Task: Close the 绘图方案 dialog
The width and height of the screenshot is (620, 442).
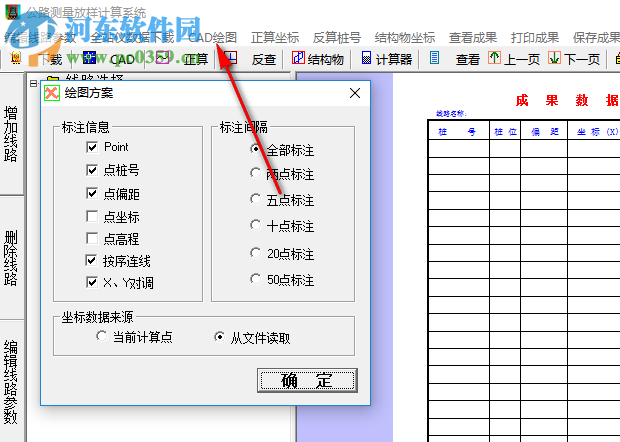Action: click(355, 93)
